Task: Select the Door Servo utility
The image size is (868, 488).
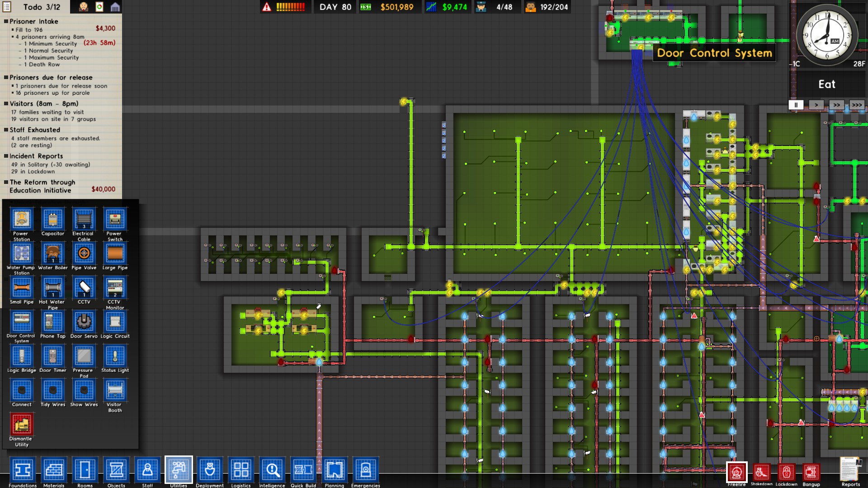Action: coord(84,322)
